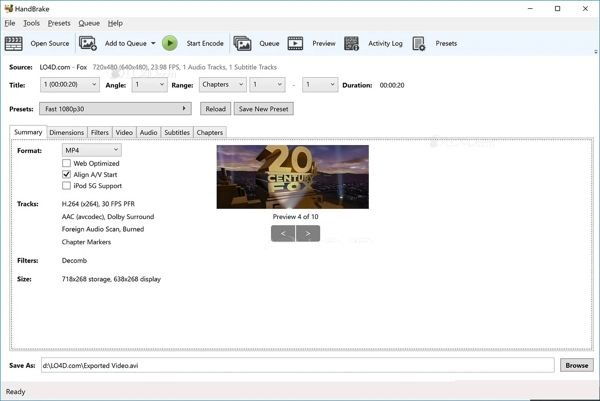Image resolution: width=600 pixels, height=401 pixels.
Task: Switch to the Dimensions tab
Action: click(67, 132)
